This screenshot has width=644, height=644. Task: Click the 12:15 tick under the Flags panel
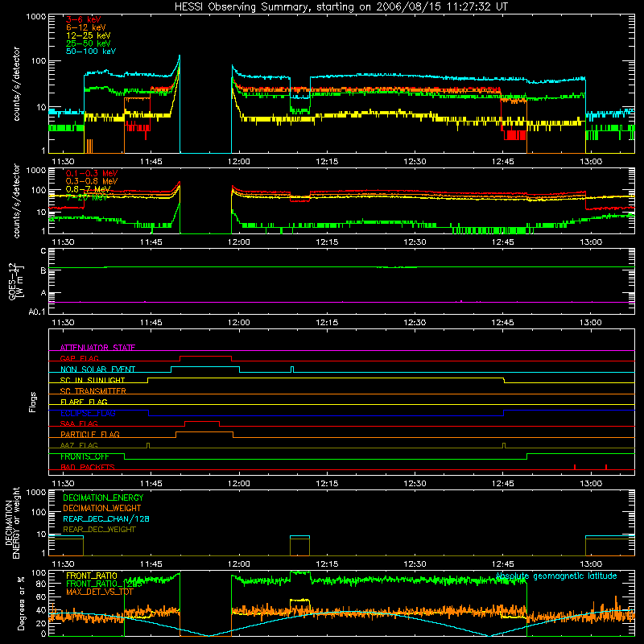[327, 484]
